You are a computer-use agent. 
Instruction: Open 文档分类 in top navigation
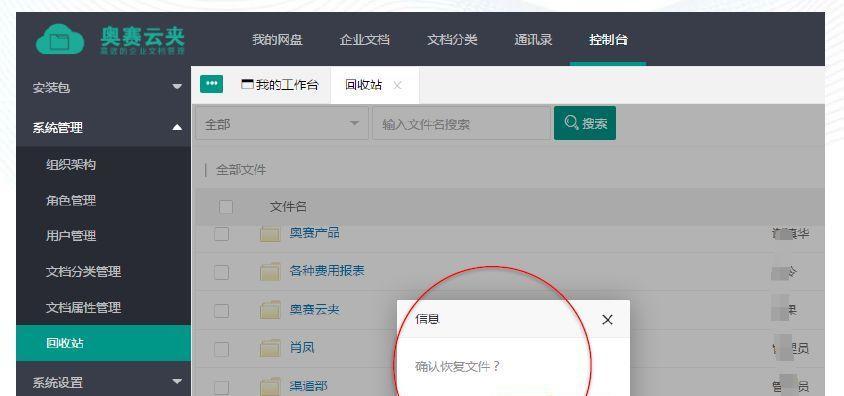(x=452, y=40)
